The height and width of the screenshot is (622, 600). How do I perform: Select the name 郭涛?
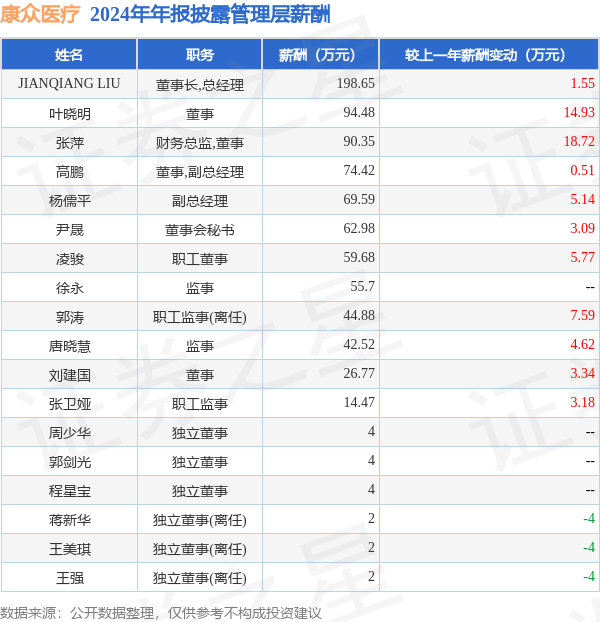(70, 317)
